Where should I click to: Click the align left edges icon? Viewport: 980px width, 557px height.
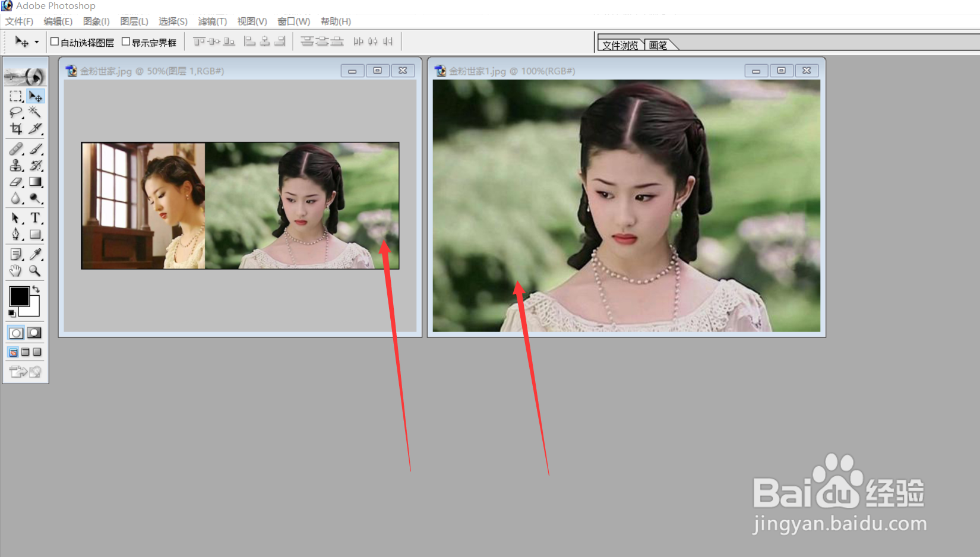point(250,42)
